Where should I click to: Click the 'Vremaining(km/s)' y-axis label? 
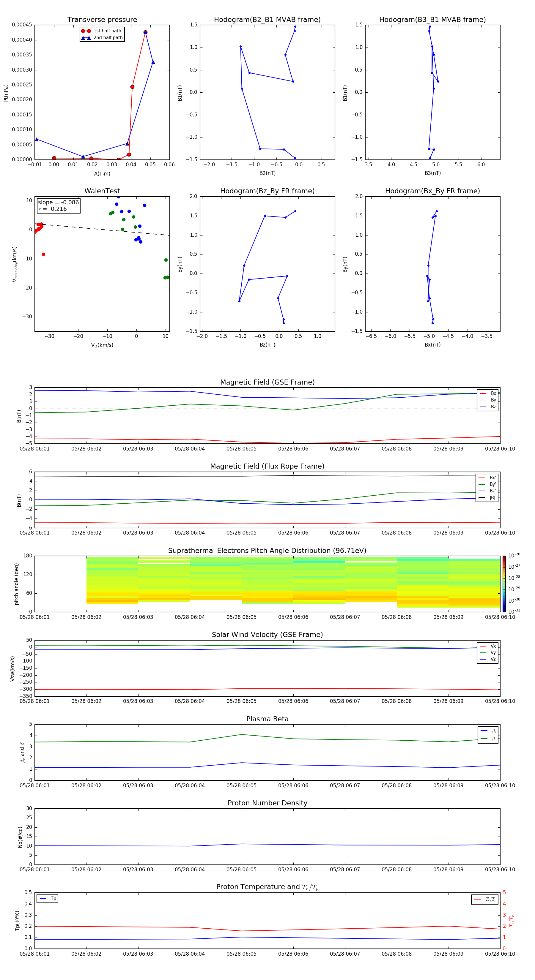click(15, 264)
